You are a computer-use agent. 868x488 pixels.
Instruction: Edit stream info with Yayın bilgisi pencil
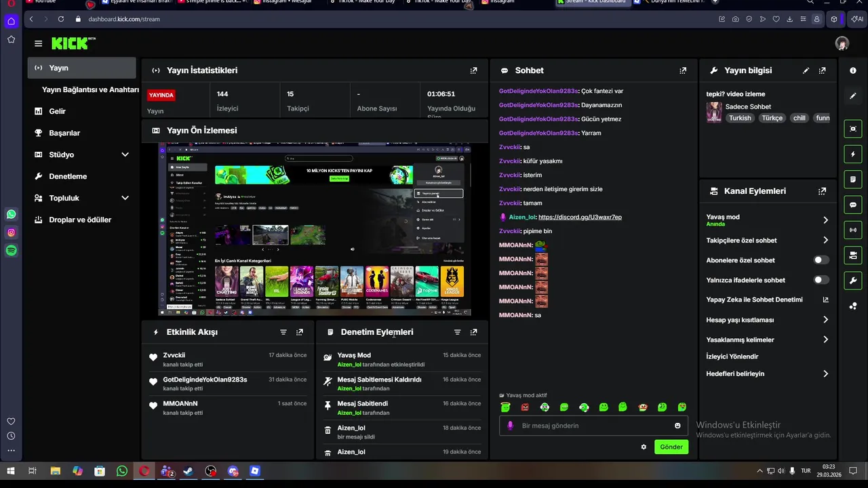806,70
